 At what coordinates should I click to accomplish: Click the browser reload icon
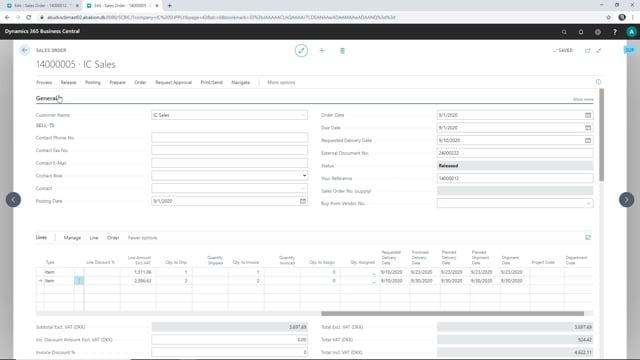pyautogui.click(x=29, y=17)
